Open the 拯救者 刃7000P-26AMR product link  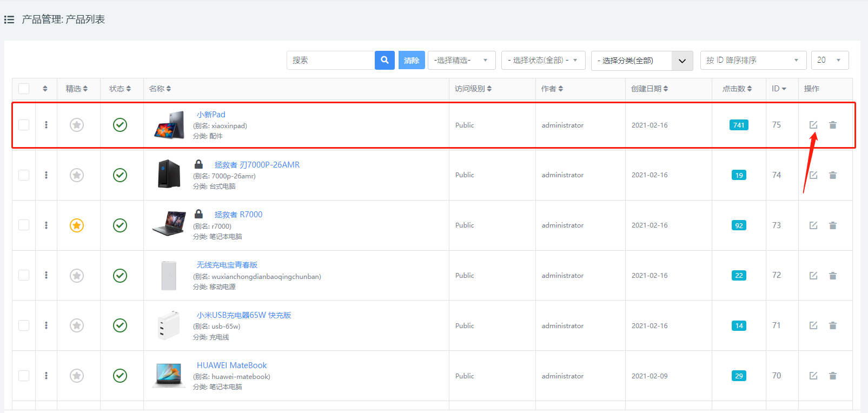pos(257,165)
